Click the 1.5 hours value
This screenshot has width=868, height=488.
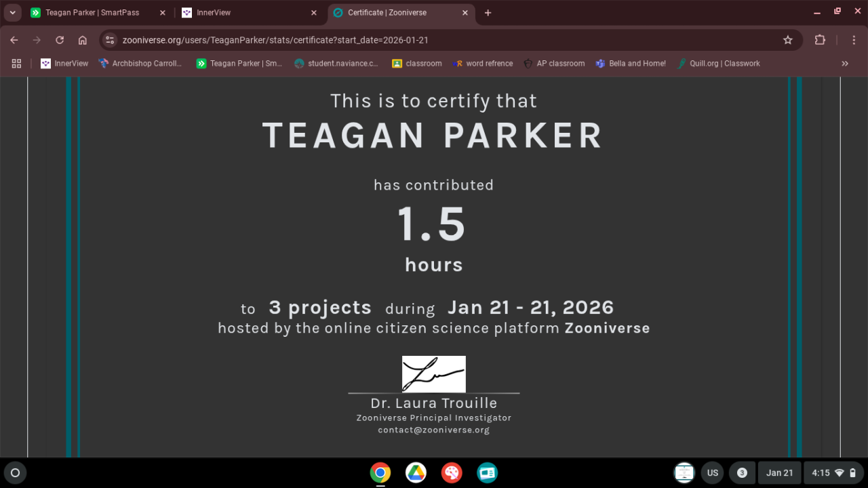432,224
